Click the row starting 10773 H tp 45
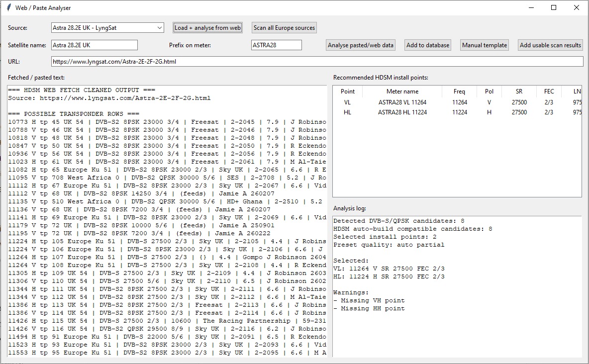The image size is (589, 364). 167,122
